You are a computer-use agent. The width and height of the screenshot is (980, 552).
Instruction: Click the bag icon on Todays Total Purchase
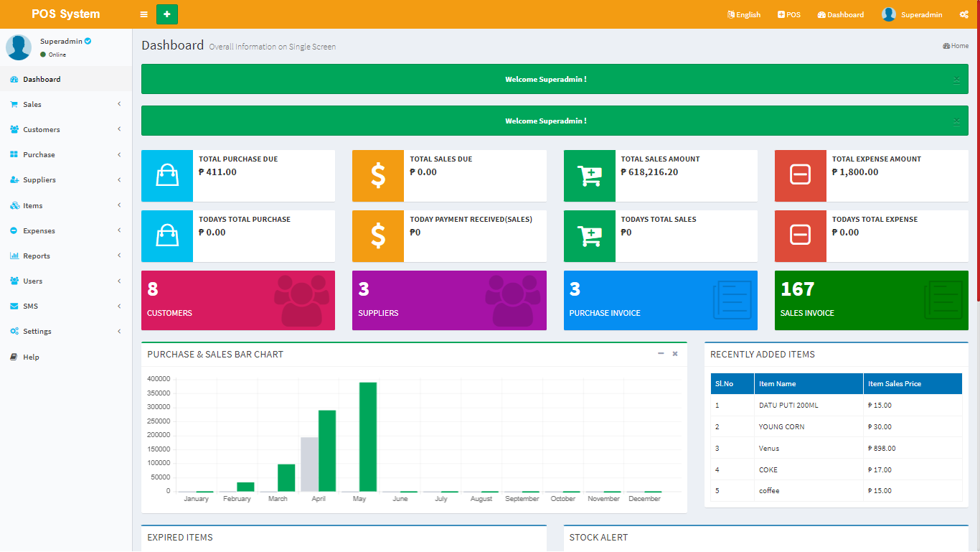[167, 236]
